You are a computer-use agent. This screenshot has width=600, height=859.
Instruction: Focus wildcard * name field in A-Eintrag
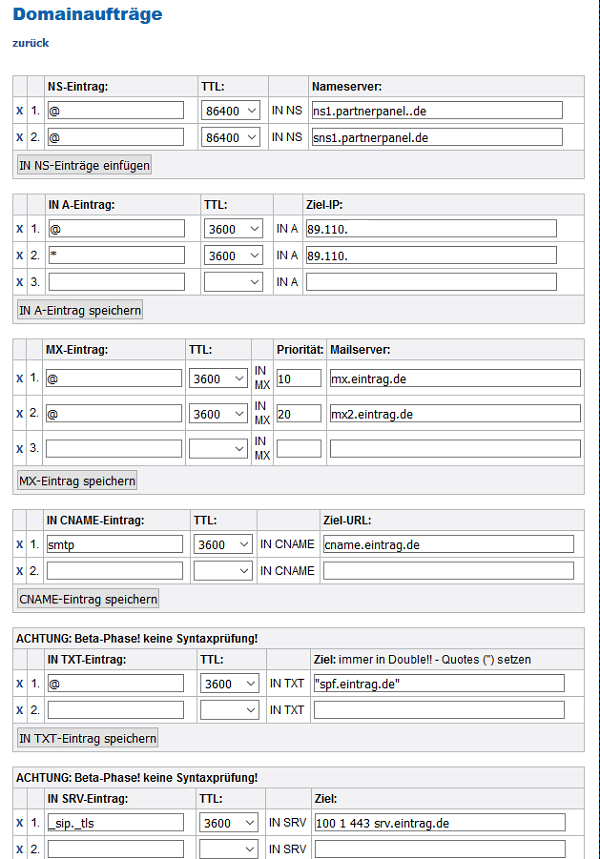pos(117,255)
